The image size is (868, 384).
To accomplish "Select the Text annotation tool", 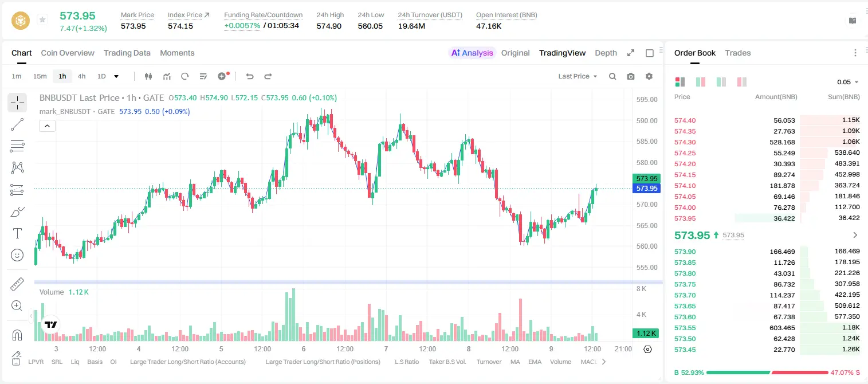I will tap(17, 233).
